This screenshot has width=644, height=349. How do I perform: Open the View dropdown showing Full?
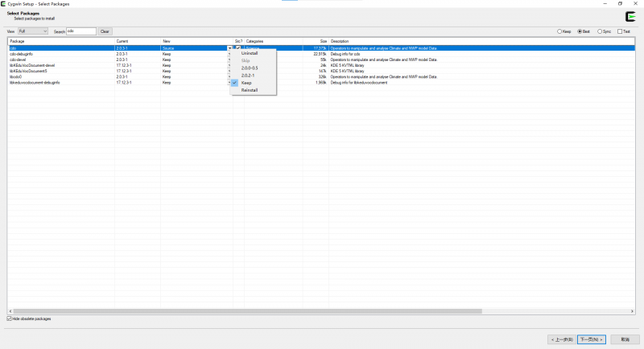(x=33, y=31)
